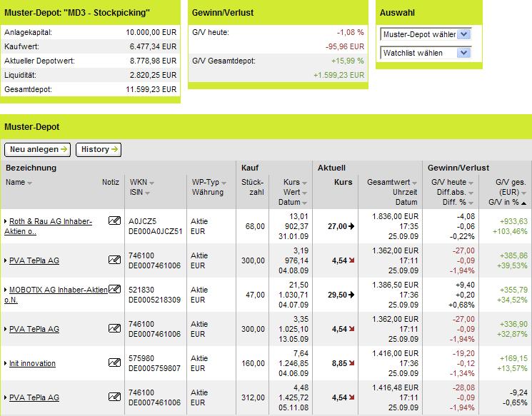Select current Kurs 8,85 for Init innovation
The width and height of the screenshot is (532, 416).
[339, 363]
